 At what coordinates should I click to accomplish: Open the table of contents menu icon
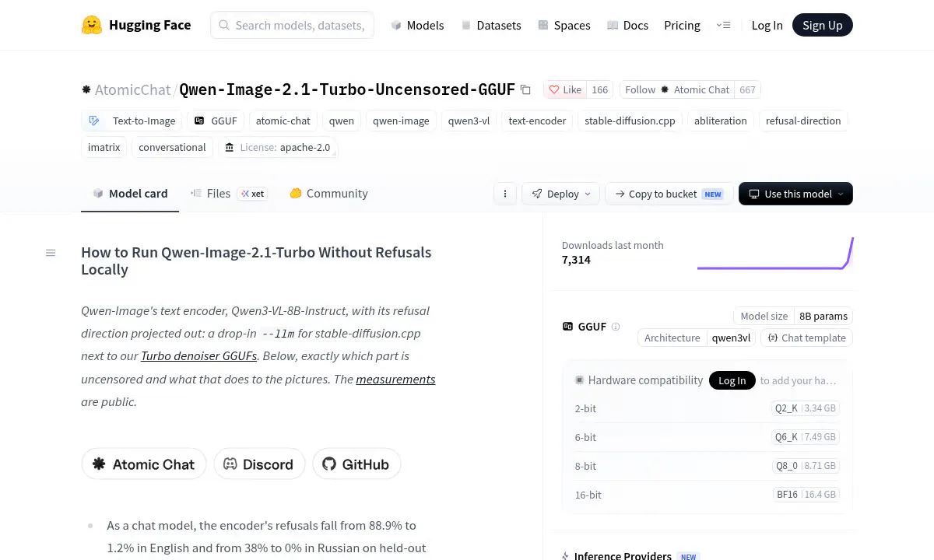tap(51, 253)
